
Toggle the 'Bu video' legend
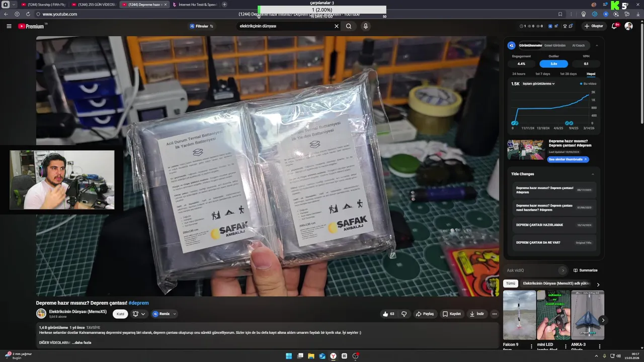coord(588,83)
